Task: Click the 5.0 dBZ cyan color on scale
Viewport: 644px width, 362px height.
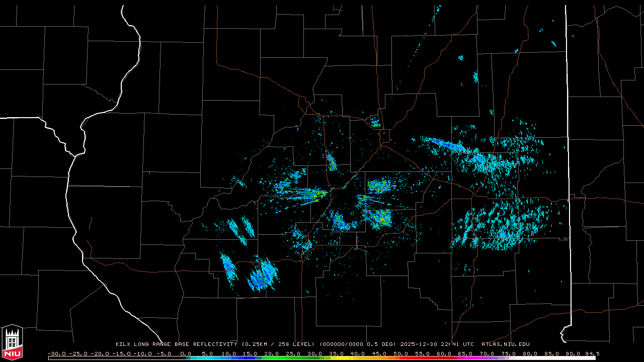Action: pyautogui.click(x=207, y=358)
